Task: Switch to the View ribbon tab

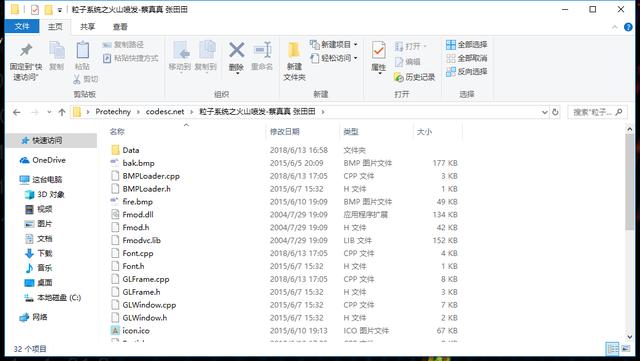Action: 120,27
